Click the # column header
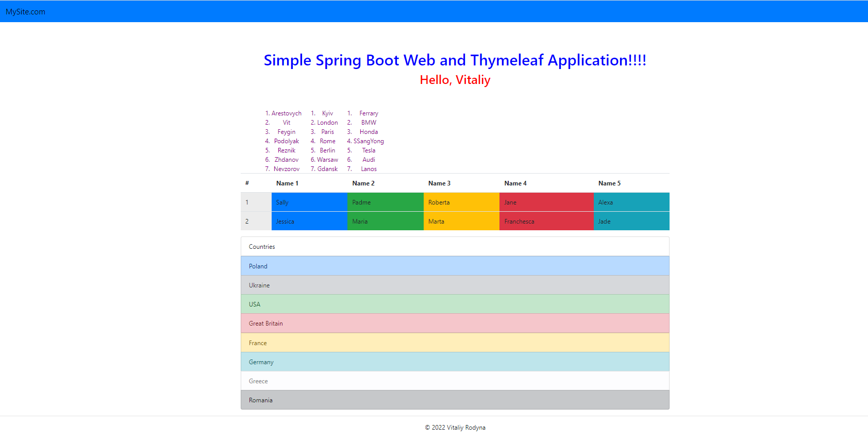This screenshot has height=442, width=868. coord(256,183)
